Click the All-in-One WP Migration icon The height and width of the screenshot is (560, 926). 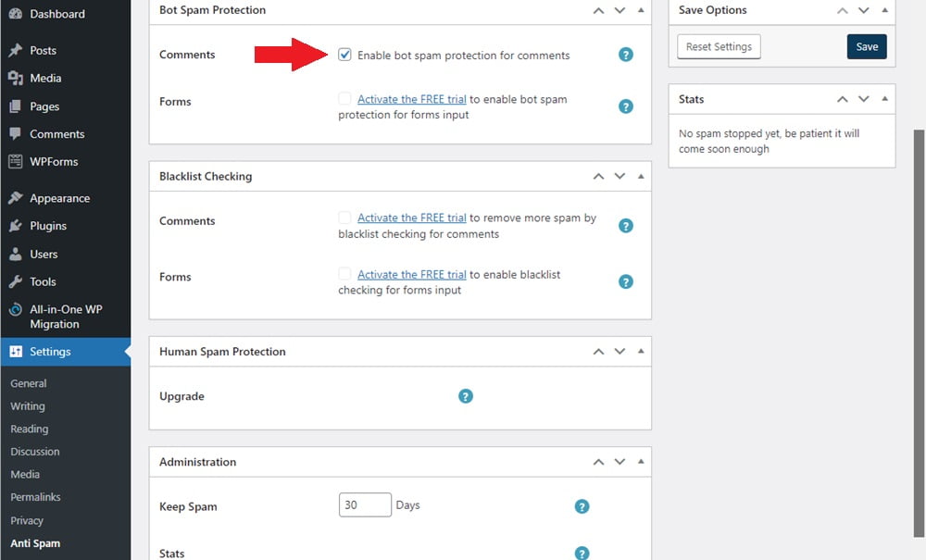pos(16,309)
